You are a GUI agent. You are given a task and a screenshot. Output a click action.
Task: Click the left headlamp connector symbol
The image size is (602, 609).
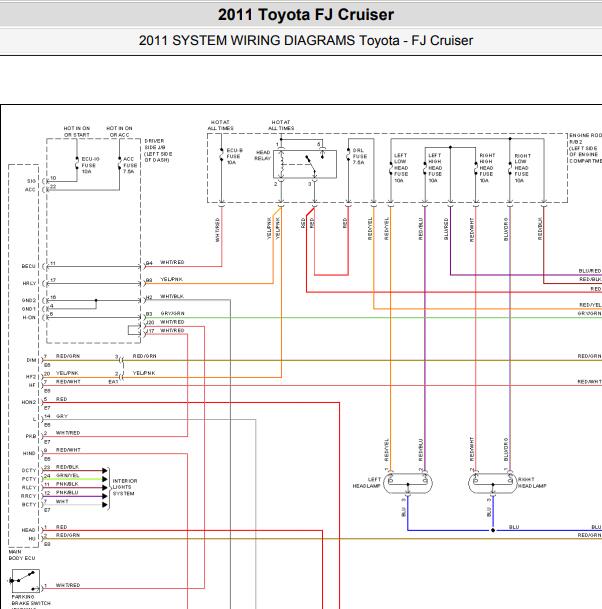408,484
